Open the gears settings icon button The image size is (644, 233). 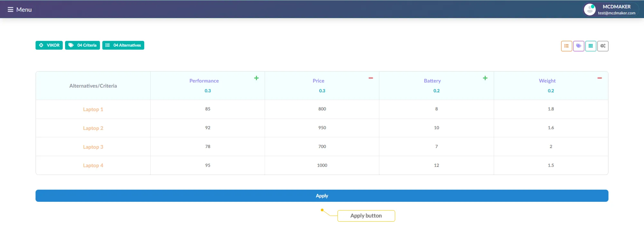603,46
